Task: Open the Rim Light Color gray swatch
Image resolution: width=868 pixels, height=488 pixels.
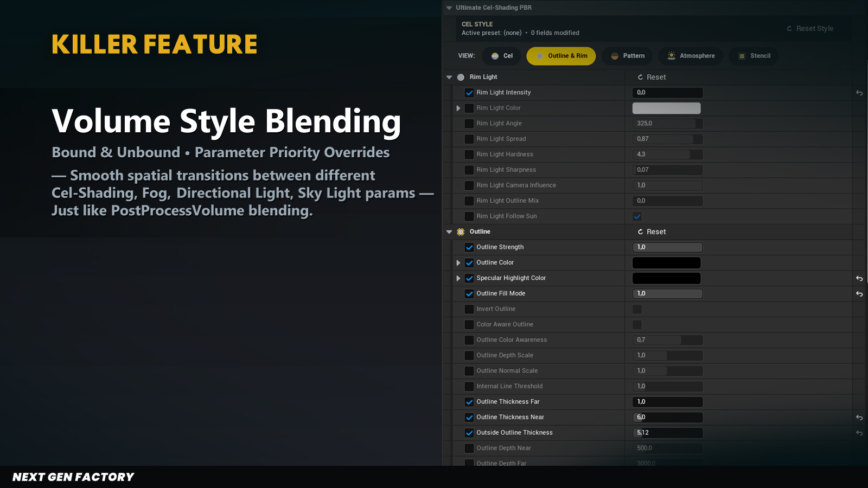Action: coord(667,108)
